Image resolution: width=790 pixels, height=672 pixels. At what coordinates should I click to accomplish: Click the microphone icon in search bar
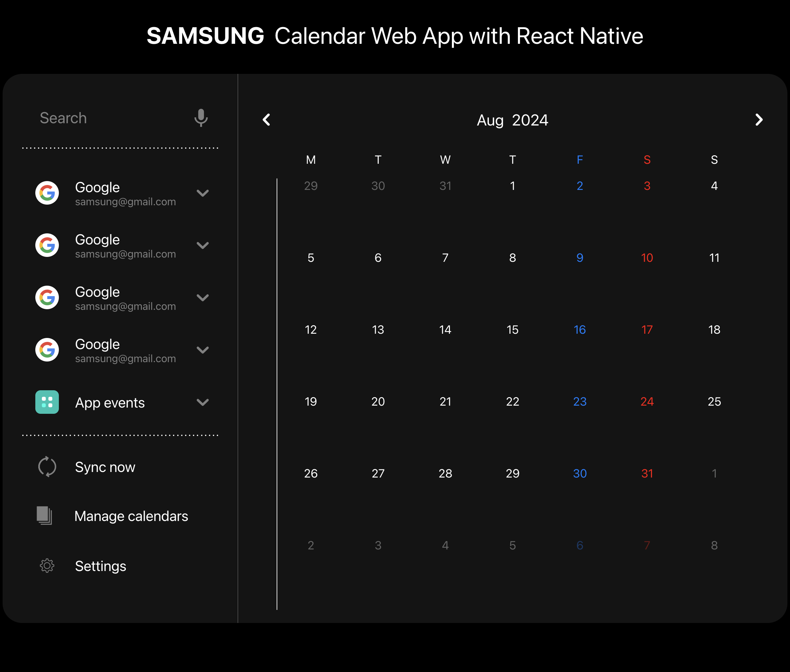[x=201, y=118]
